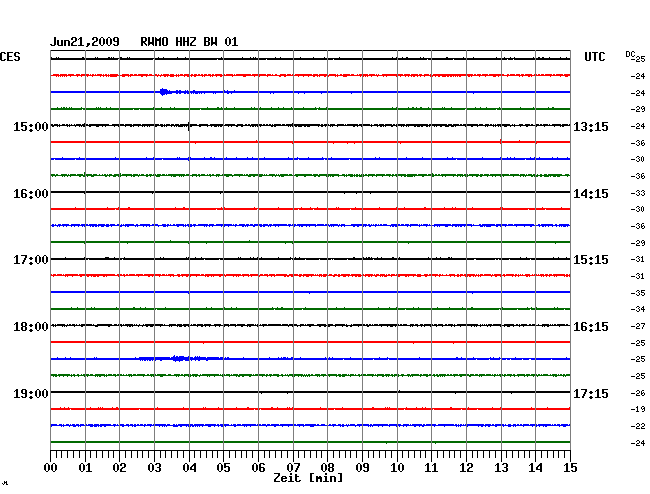
Task: Click minute tick label 07
Action: click(293, 468)
